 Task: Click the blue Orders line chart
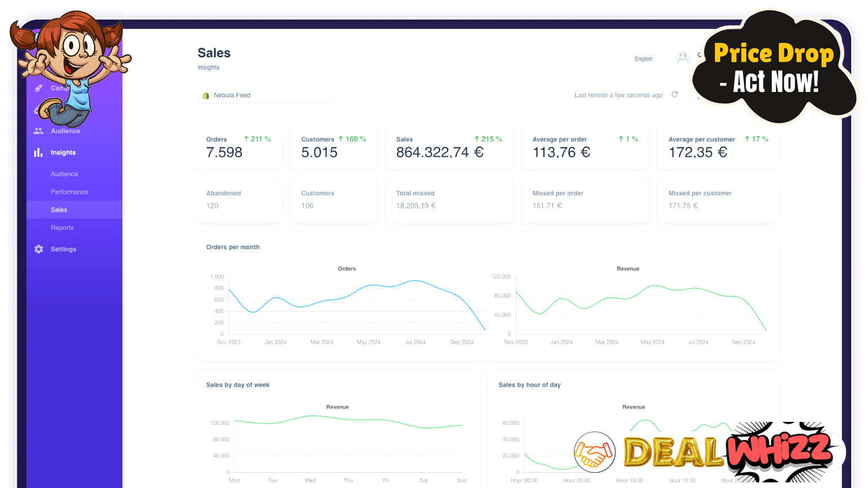356,306
